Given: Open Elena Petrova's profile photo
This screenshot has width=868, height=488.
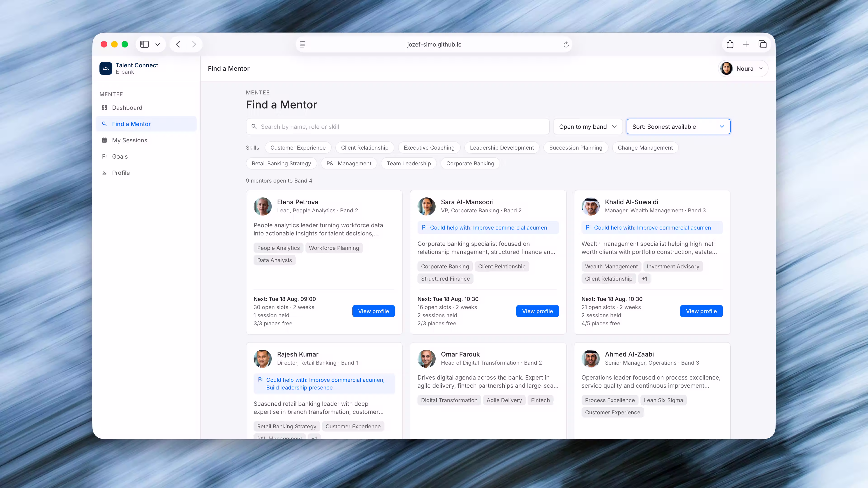Looking at the screenshot, I should (262, 206).
